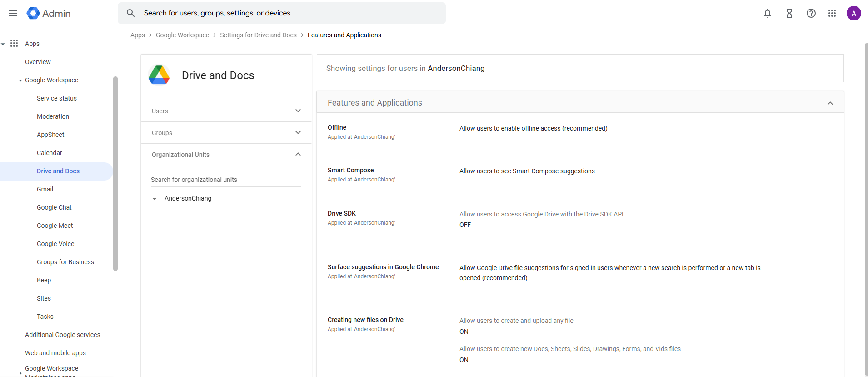Click the Google Drive logo
The image size is (868, 377).
tap(159, 75)
